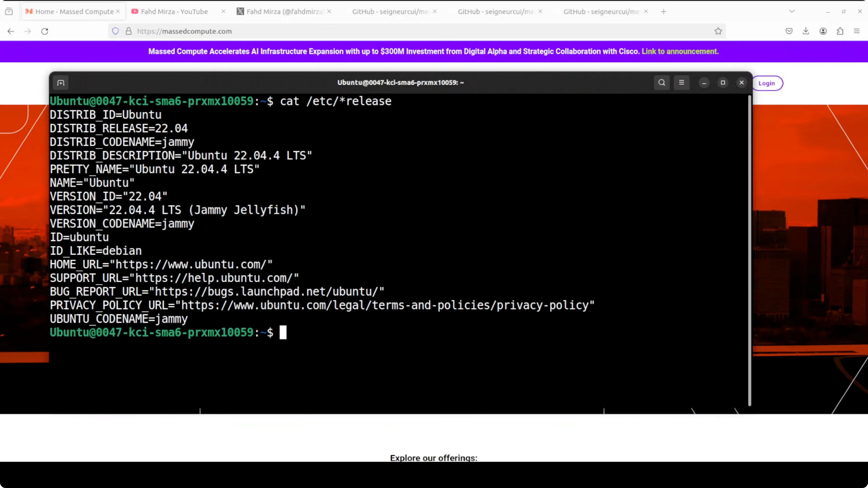Open a new terminal tab with the plus icon
This screenshot has width=868, height=488.
coord(60,83)
